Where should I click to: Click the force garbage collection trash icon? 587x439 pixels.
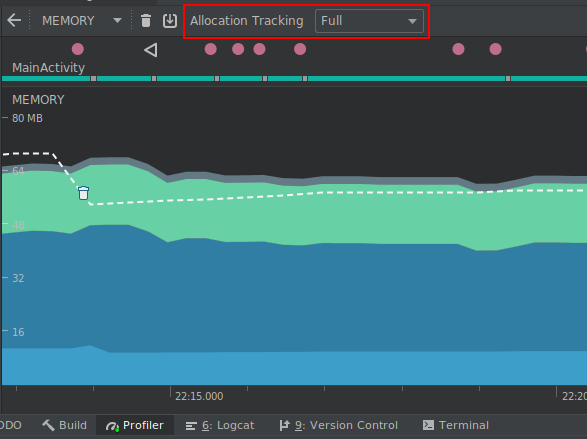coord(146,20)
